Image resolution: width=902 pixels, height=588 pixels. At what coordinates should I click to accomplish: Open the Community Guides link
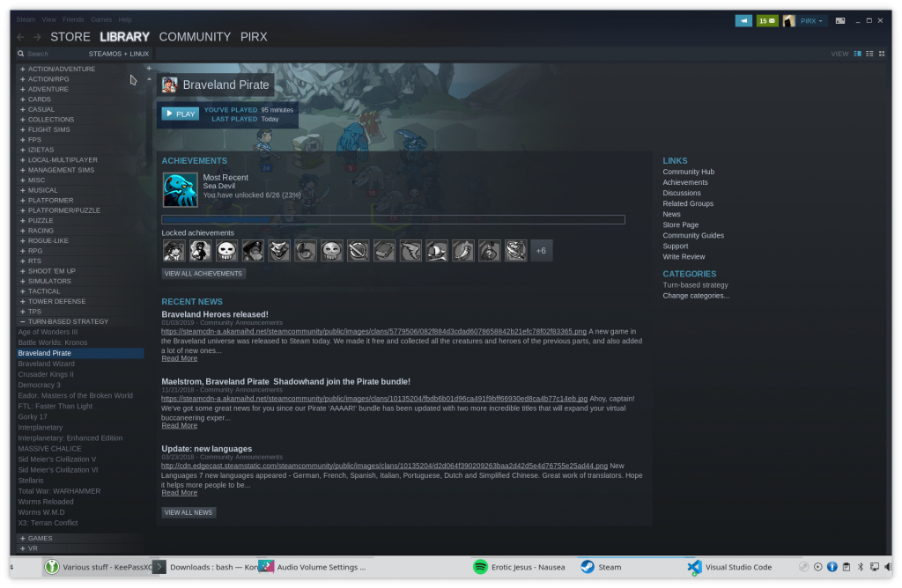click(x=693, y=236)
